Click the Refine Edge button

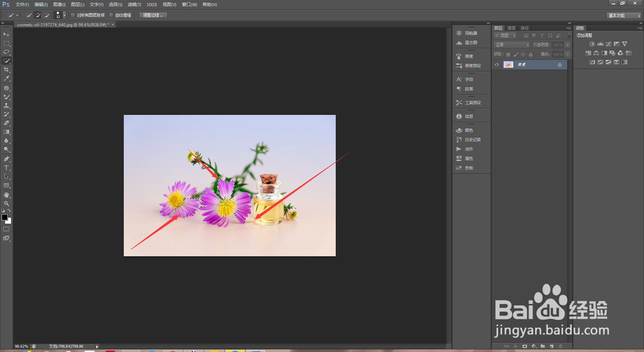tap(153, 15)
